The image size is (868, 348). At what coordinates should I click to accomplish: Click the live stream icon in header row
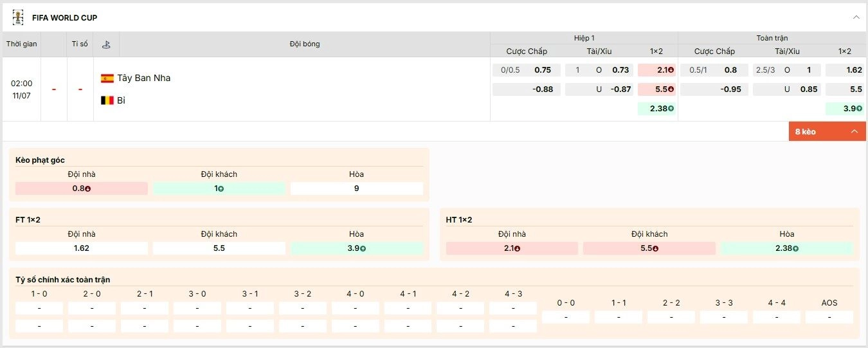[x=106, y=44]
